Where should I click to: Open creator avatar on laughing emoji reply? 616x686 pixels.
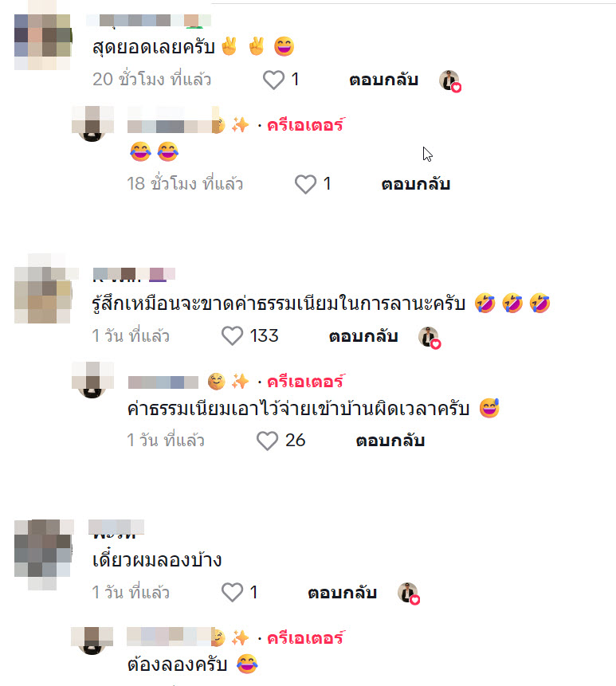[x=92, y=123]
